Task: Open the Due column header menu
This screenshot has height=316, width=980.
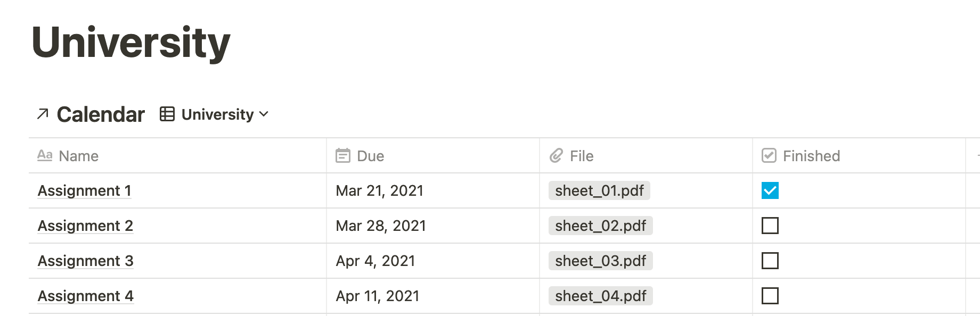Action: (433, 155)
